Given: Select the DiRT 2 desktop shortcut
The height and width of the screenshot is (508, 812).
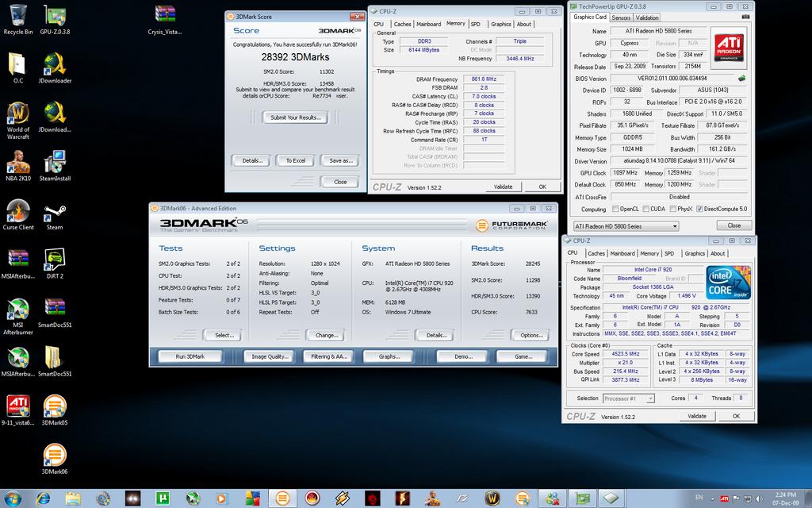Looking at the screenshot, I should pyautogui.click(x=55, y=264).
